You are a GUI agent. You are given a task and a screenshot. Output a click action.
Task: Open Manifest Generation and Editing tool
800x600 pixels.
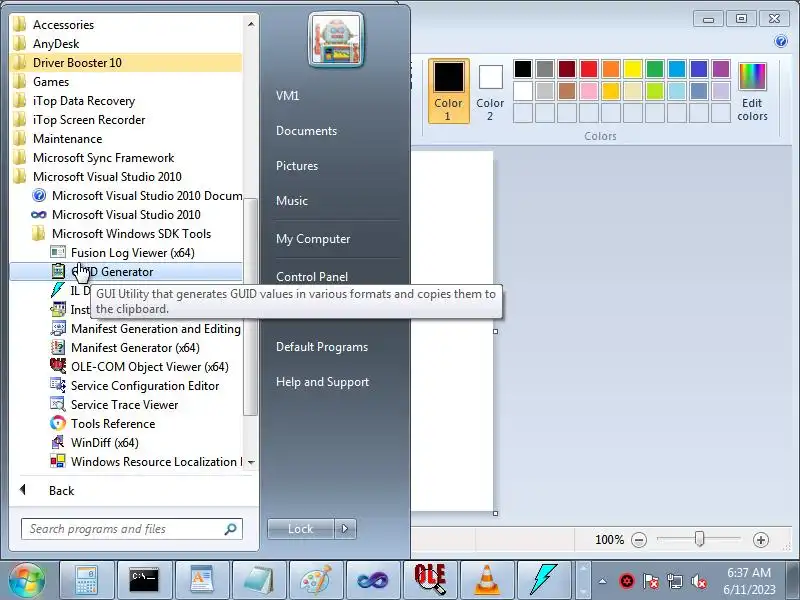click(146, 329)
